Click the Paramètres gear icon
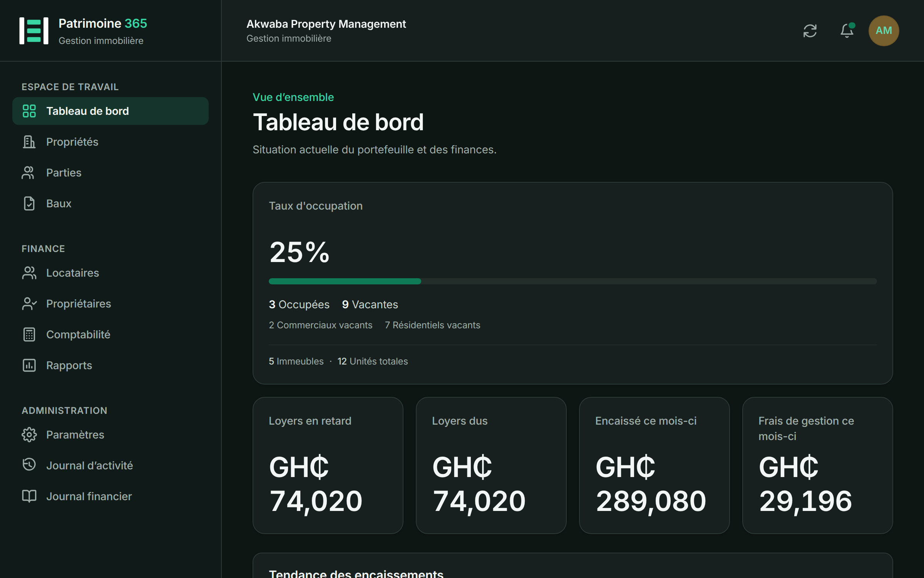 point(29,435)
